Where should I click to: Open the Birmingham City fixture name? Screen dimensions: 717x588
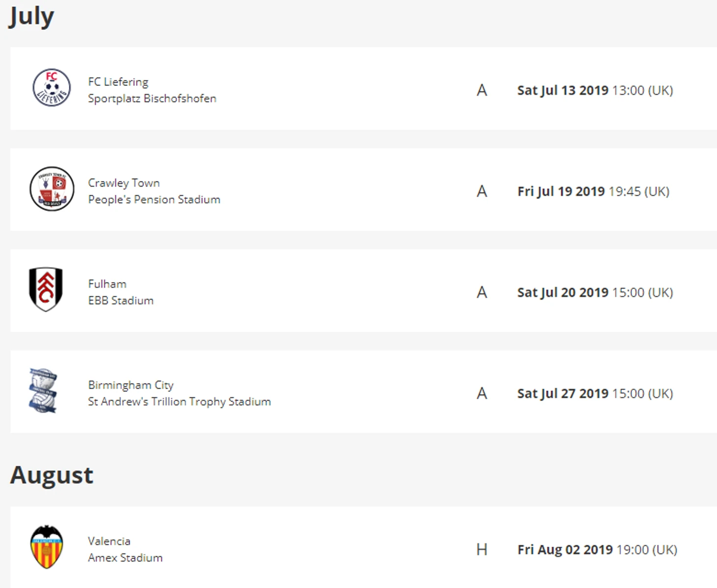tap(131, 385)
